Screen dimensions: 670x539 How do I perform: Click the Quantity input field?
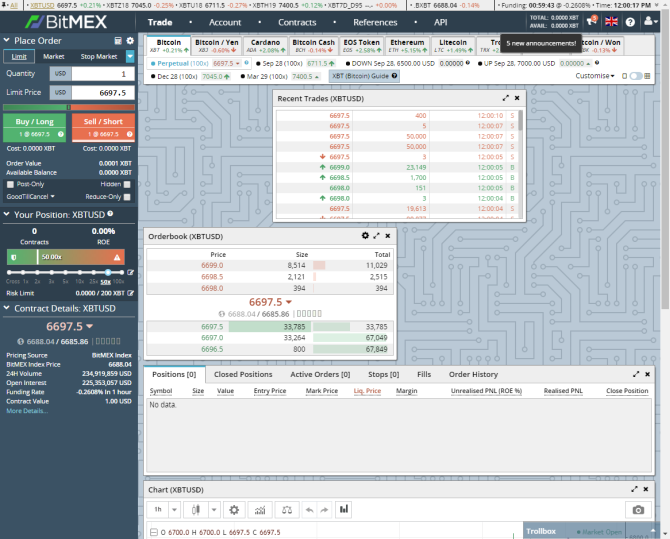point(103,74)
